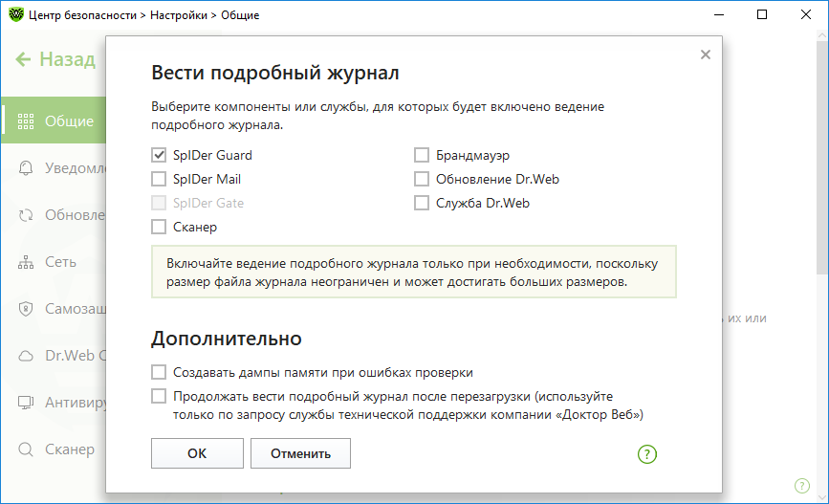Toggle the Служба Dr.Web checkbox

tap(422, 203)
